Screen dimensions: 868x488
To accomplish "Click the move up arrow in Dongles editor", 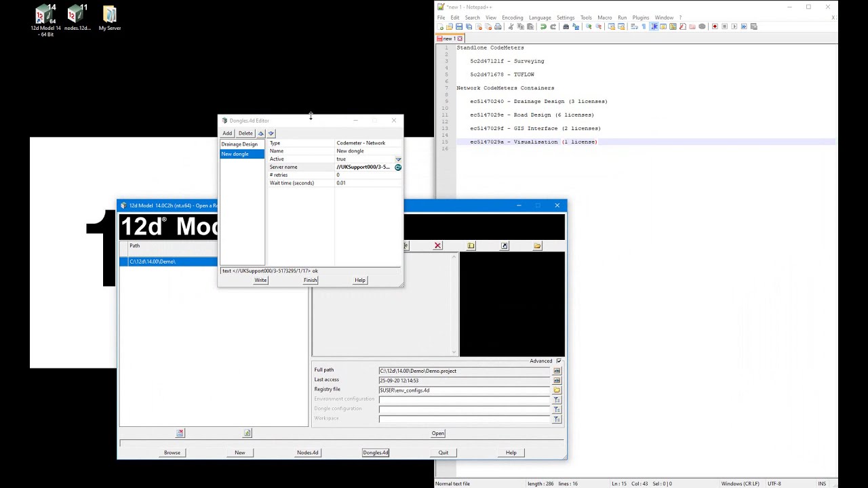I will tap(260, 134).
